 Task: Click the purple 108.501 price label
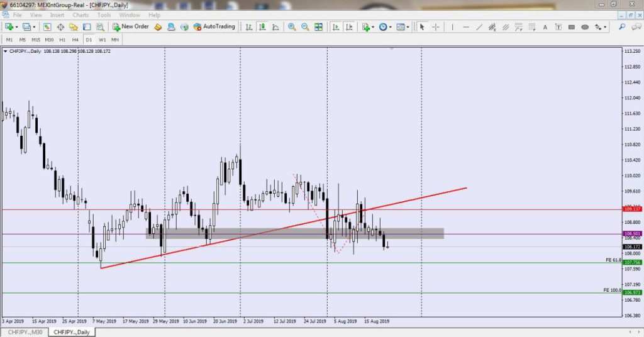[632, 233]
